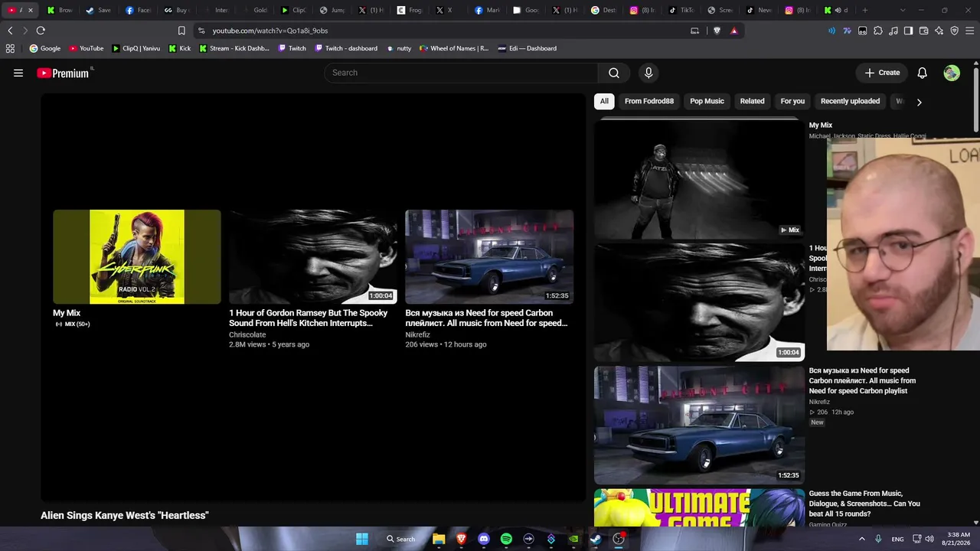
Task: Show hidden system tray icons
Action: coord(861,539)
